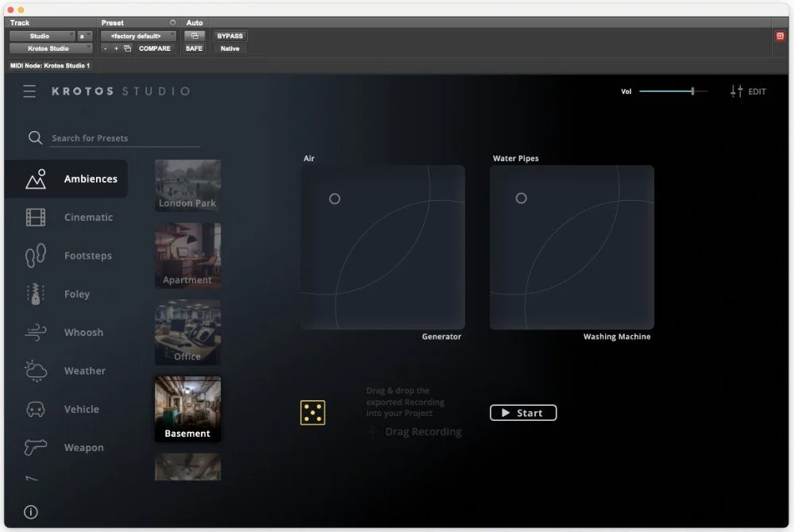Click the Weapon pistol icon

tap(36, 447)
